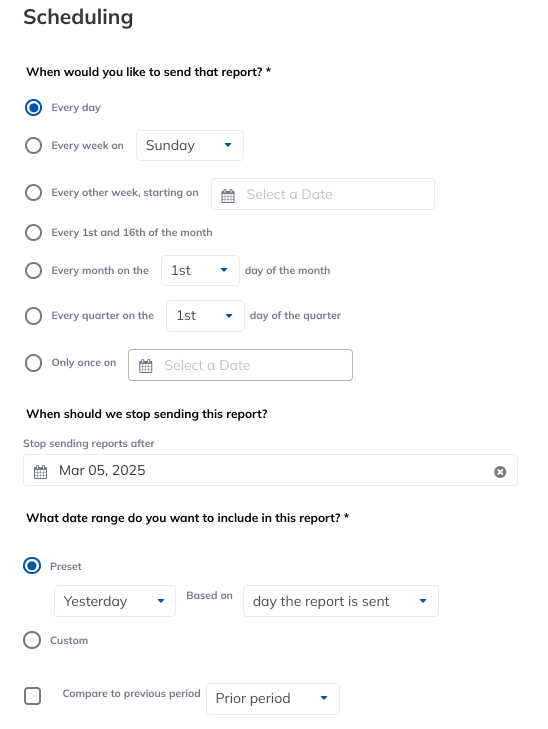Expand the month day 1st dropdown
Screen dimensions: 548x729
click(200, 271)
